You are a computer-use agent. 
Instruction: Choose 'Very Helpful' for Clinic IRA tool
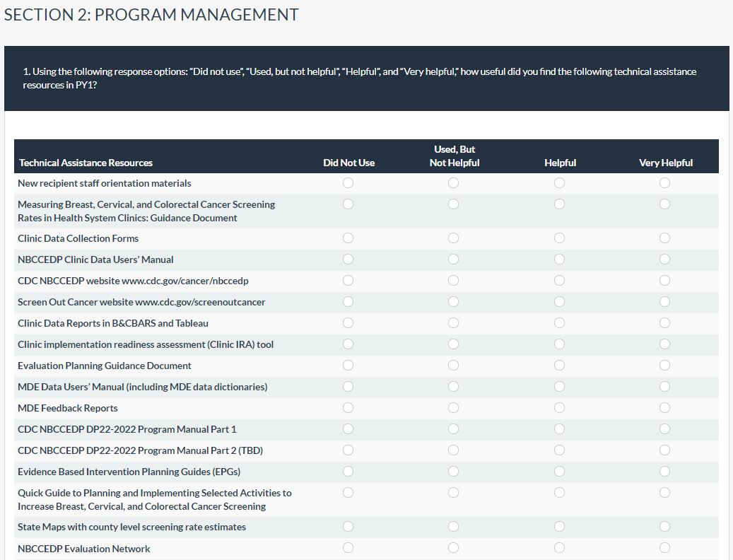[x=664, y=344]
